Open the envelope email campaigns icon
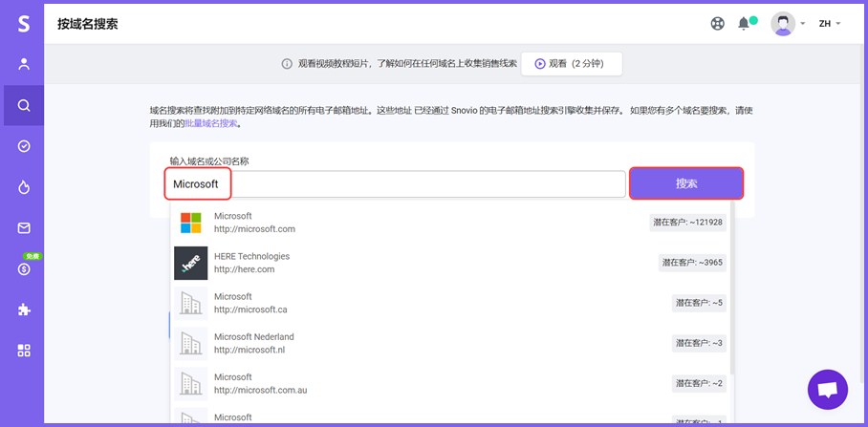 click(24, 228)
